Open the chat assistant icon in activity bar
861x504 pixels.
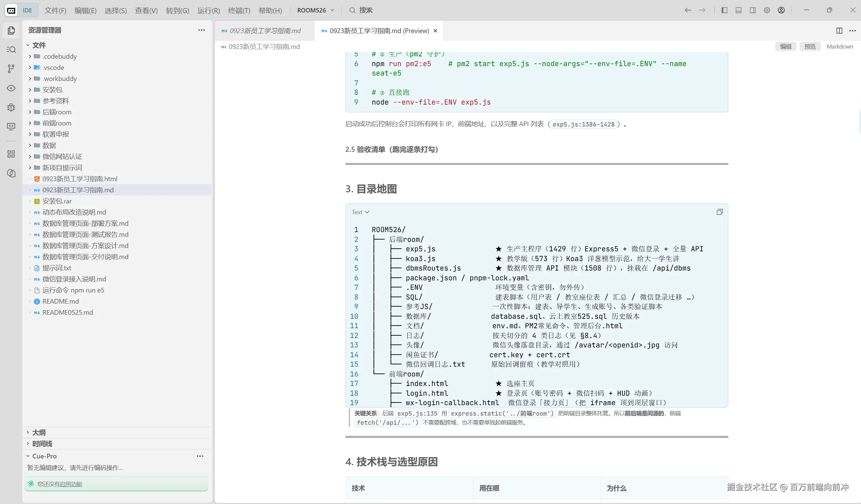click(x=11, y=173)
